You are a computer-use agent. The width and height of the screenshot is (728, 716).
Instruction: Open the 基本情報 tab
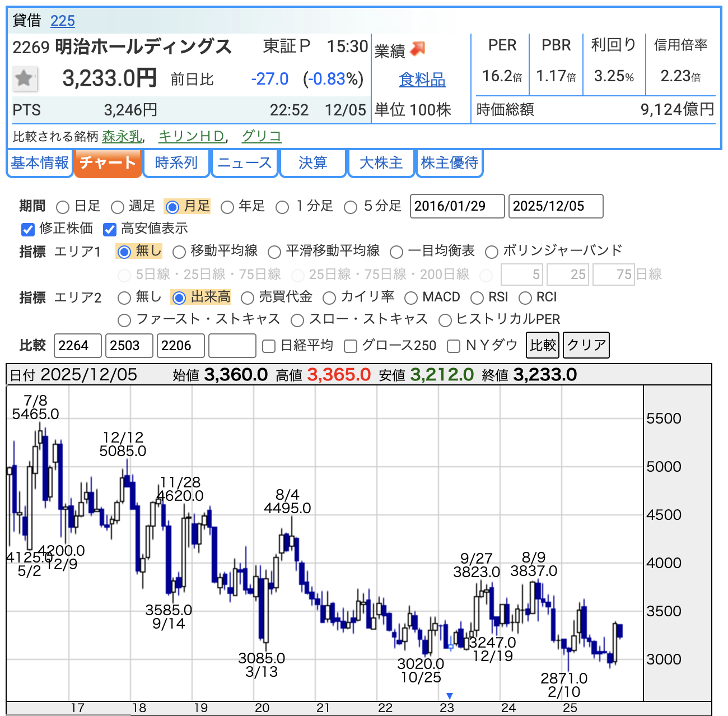click(40, 163)
